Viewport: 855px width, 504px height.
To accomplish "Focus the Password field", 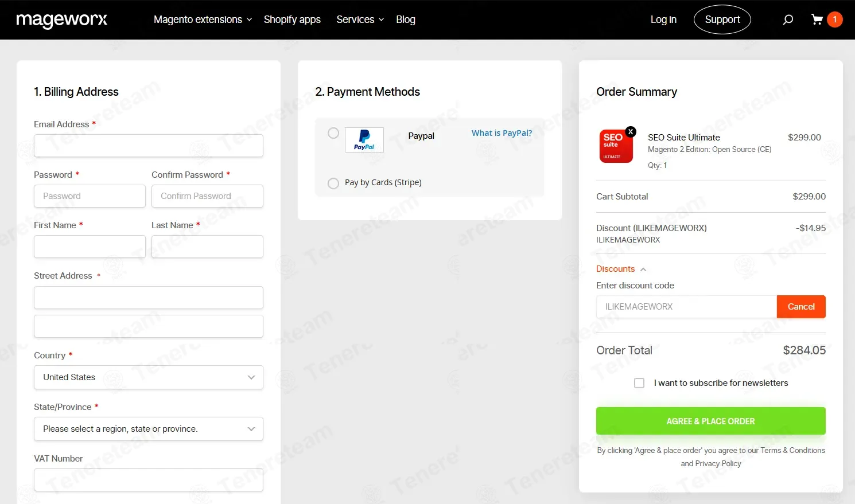I will point(90,196).
